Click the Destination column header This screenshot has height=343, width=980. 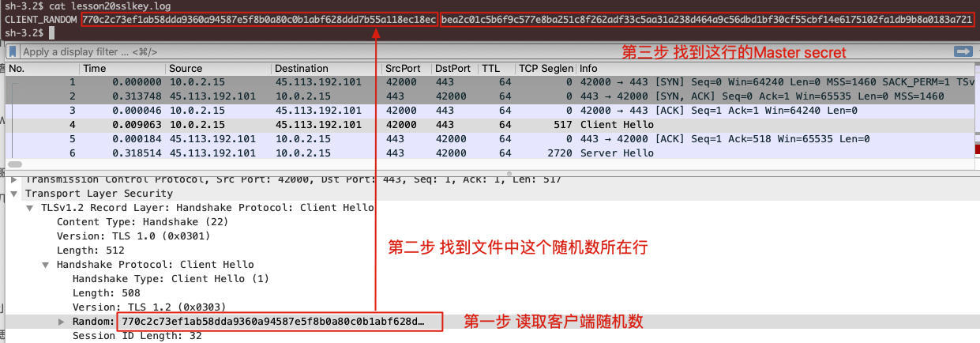point(301,69)
